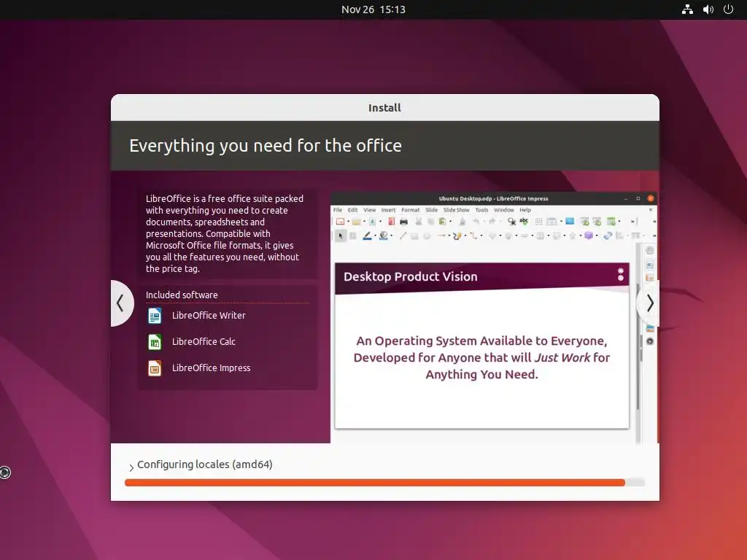Click the Display Grid icon in Impress toolbar
The height and width of the screenshot is (560, 747).
539,222
